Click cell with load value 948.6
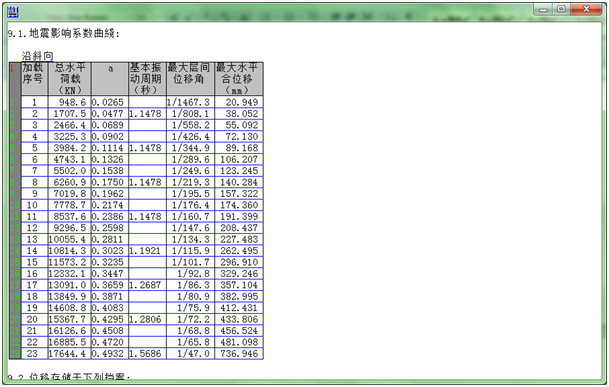This screenshot has width=609, height=387. tap(70, 102)
